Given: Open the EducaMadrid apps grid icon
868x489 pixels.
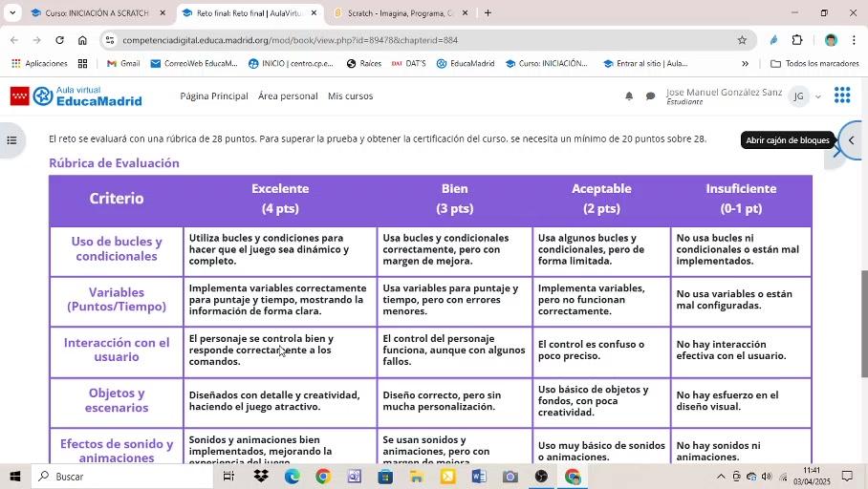Looking at the screenshot, I should tap(842, 96).
